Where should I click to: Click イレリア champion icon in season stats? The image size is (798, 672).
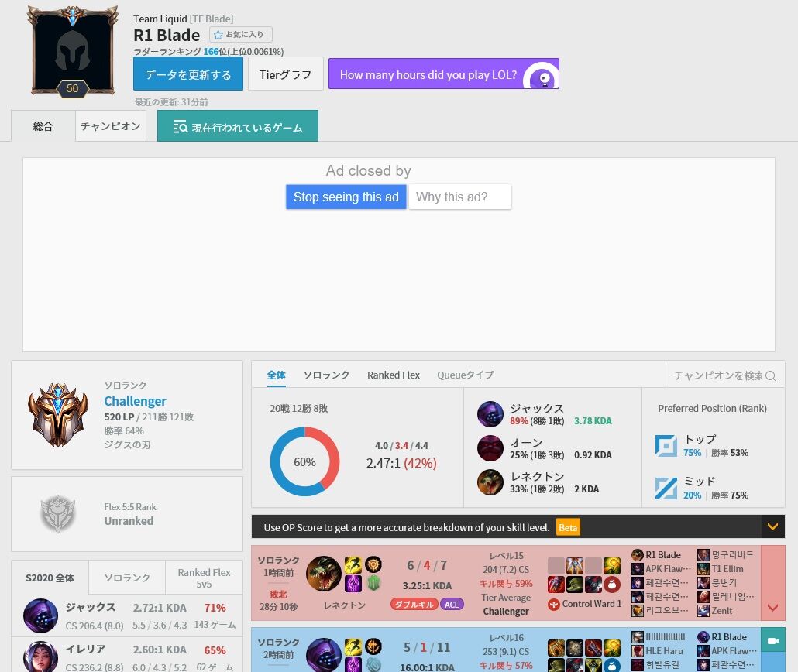(41, 657)
